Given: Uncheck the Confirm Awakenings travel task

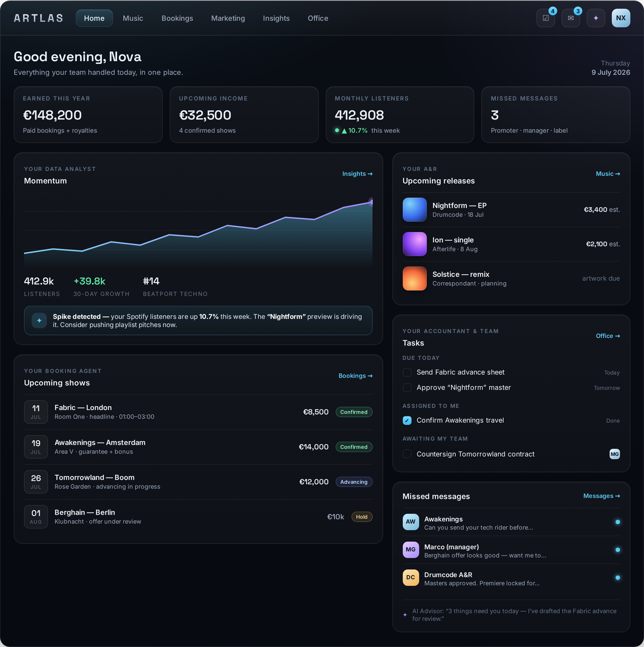Looking at the screenshot, I should pyautogui.click(x=407, y=421).
